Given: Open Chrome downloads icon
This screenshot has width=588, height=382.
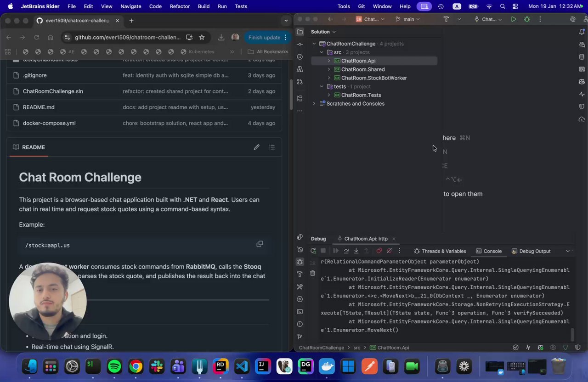Looking at the screenshot, I should pyautogui.click(x=221, y=37).
